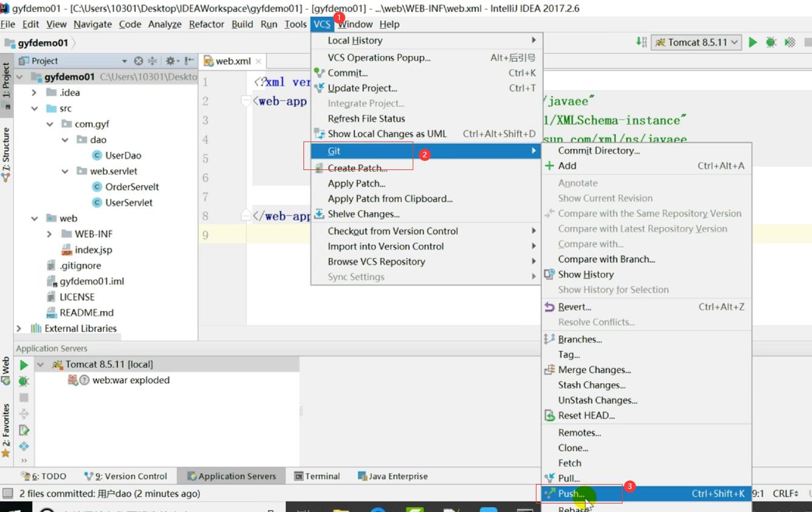The width and height of the screenshot is (812, 512).
Task: Collapse all in the Project panel toolbar
Action: pyautogui.click(x=152, y=61)
